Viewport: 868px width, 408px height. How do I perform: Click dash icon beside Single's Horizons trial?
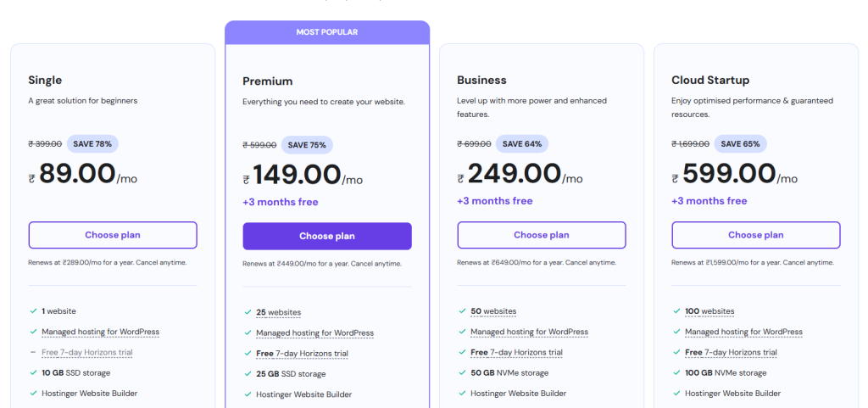(34, 352)
